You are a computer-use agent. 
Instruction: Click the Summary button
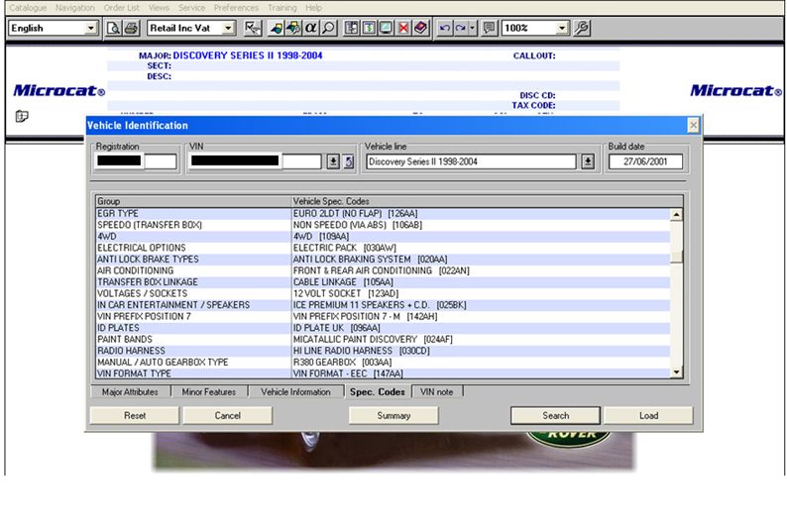393,415
